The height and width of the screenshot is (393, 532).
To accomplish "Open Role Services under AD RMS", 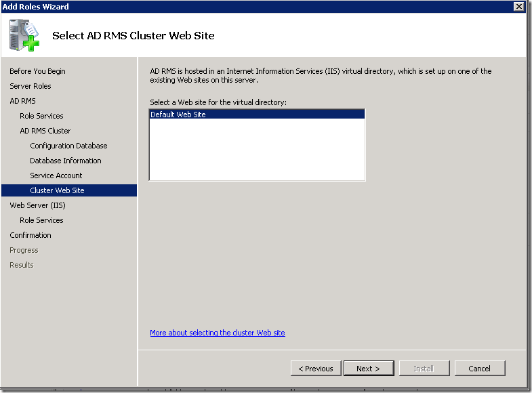I will point(41,116).
